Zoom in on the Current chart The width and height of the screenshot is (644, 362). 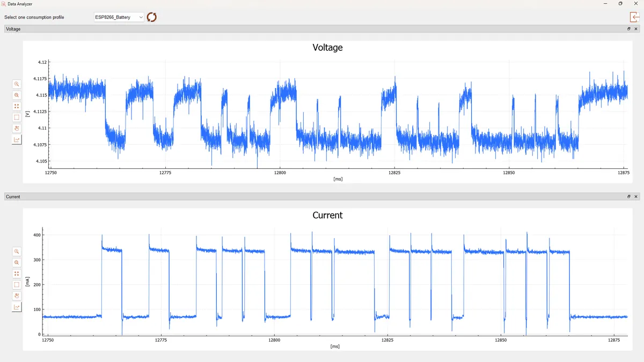tap(17, 252)
